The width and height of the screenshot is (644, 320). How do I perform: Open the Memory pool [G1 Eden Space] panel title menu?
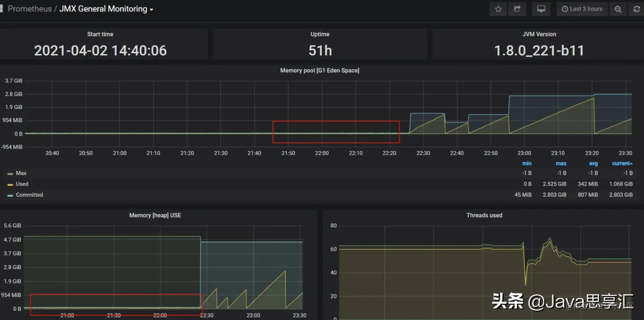(319, 70)
